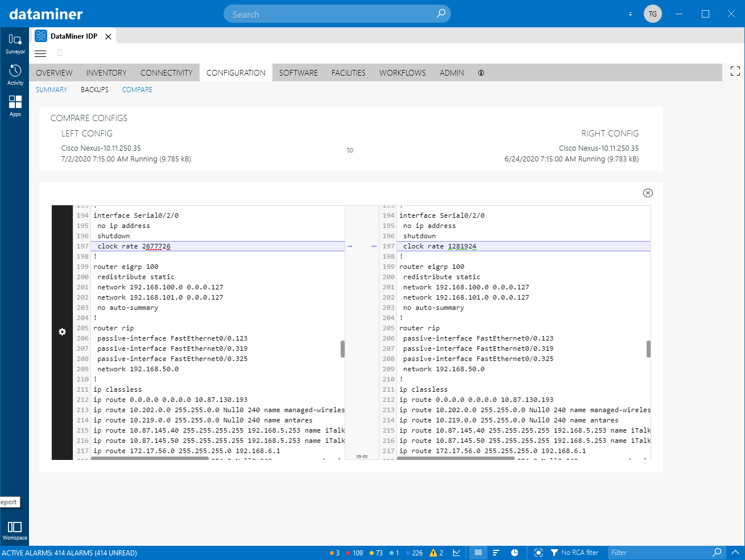The image size is (745, 560).
Task: Click right line 'redistribute static'
Action: (x=442, y=277)
